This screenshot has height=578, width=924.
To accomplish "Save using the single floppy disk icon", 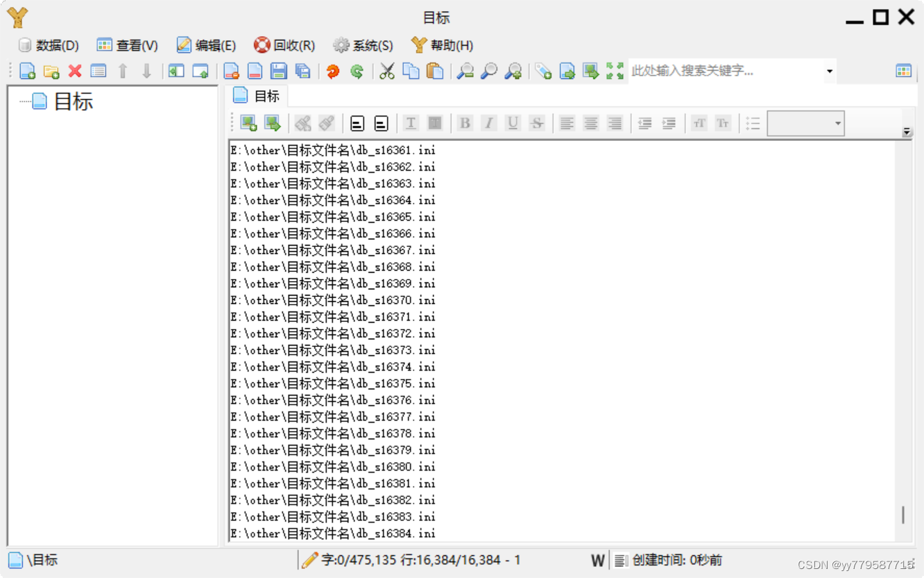I will pos(279,71).
